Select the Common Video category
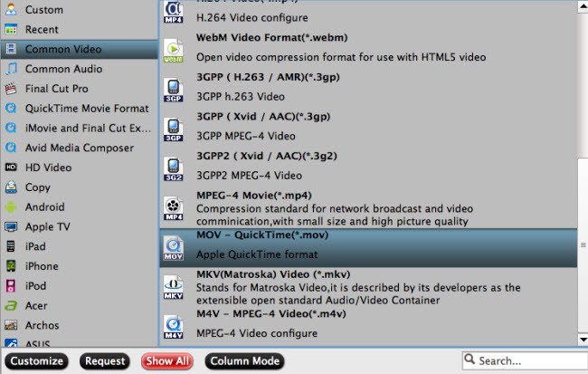Image resolution: width=588 pixels, height=374 pixels. click(79, 49)
